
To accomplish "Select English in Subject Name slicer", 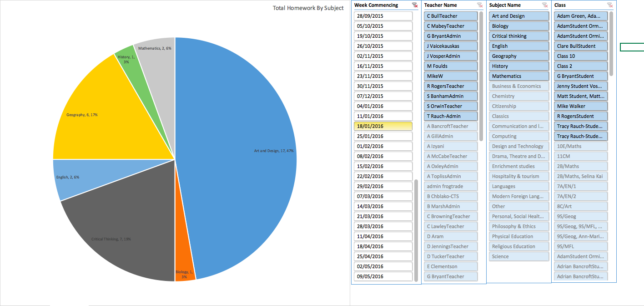I will 519,46.
